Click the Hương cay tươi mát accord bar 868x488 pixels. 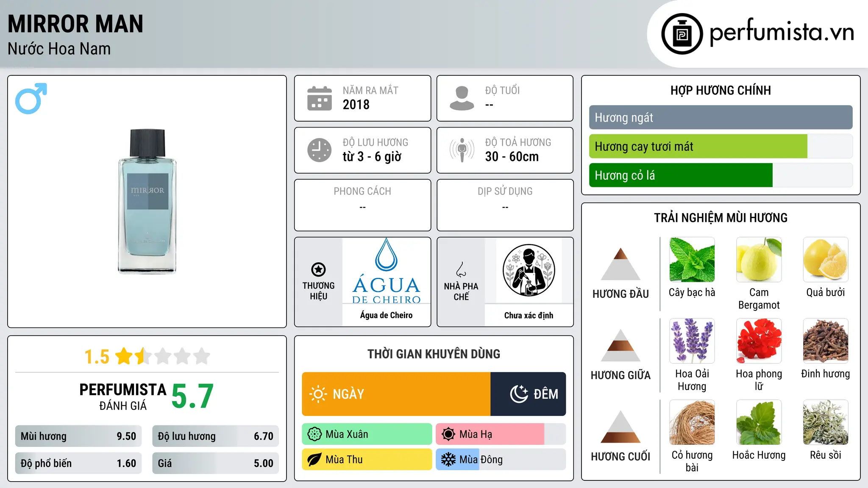pyautogui.click(x=721, y=146)
